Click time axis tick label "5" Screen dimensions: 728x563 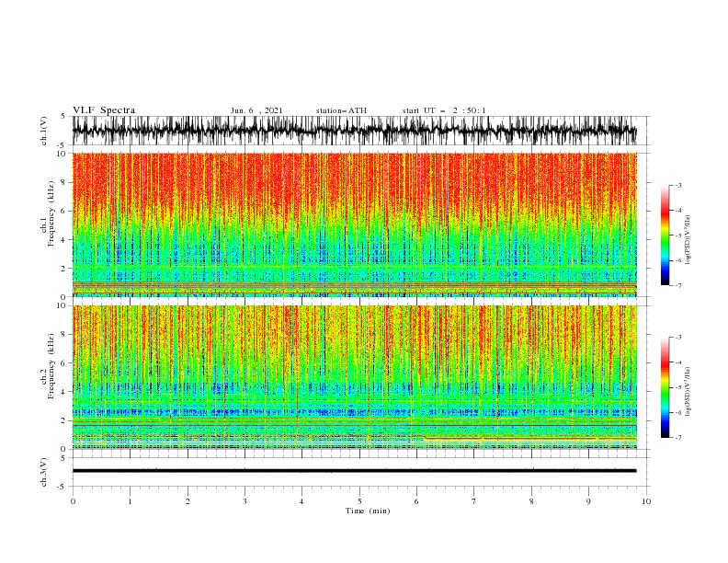(x=359, y=501)
